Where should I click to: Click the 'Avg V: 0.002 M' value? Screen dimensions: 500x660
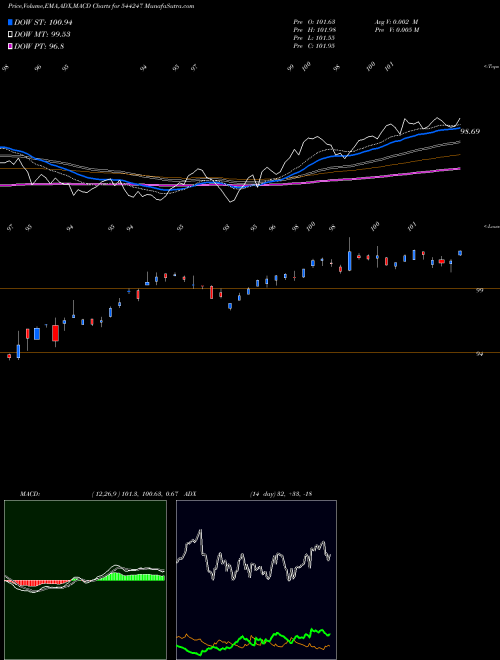pyautogui.click(x=396, y=21)
